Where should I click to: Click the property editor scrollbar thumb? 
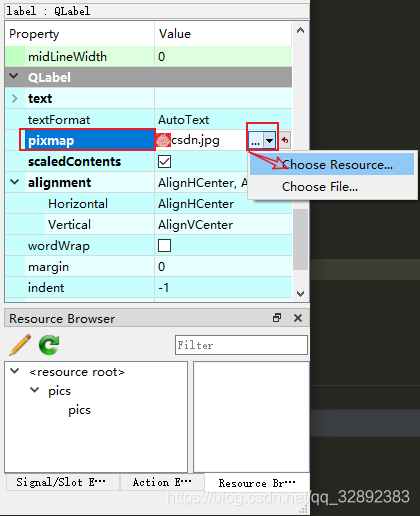[x=300, y=239]
